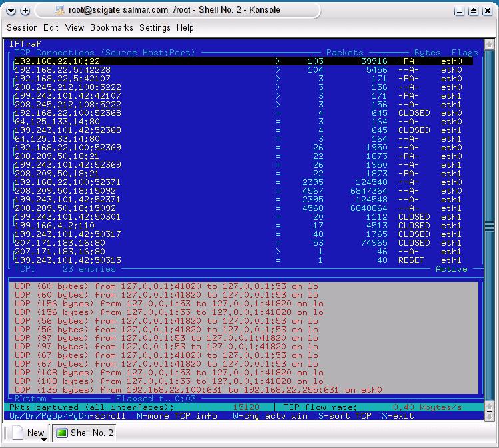Minimize the Konsole window
Viewport: 499px width, 448px height.
(460, 11)
